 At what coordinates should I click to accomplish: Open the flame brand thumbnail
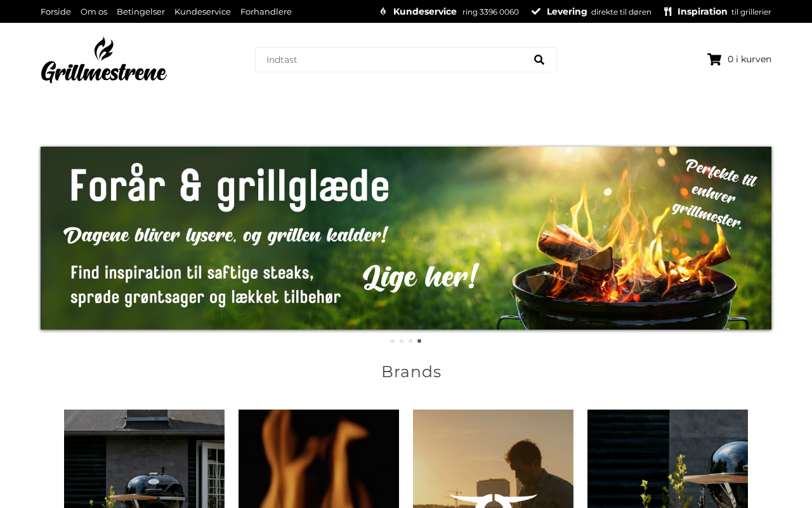pyautogui.click(x=318, y=458)
